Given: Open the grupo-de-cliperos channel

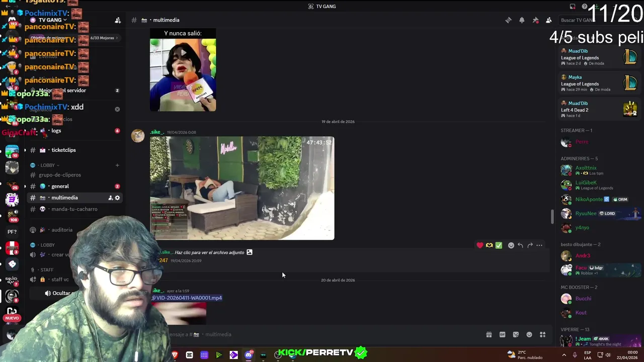Looking at the screenshot, I should (73, 175).
